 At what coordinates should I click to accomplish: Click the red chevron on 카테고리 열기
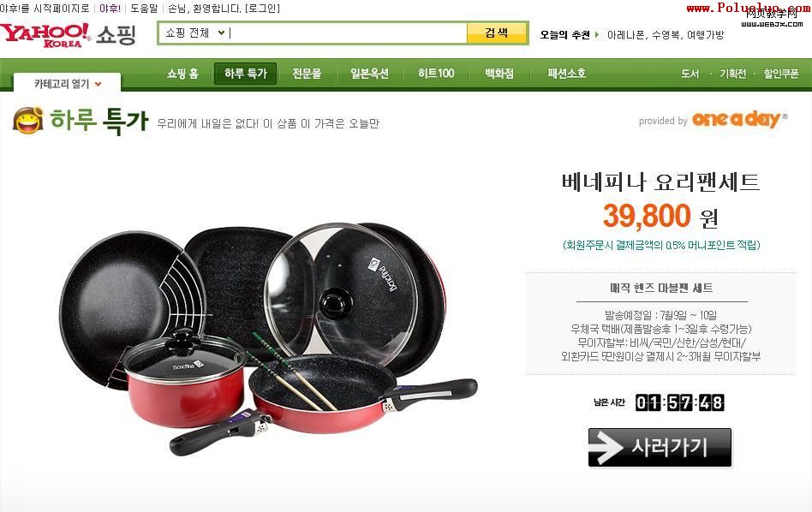coord(99,84)
